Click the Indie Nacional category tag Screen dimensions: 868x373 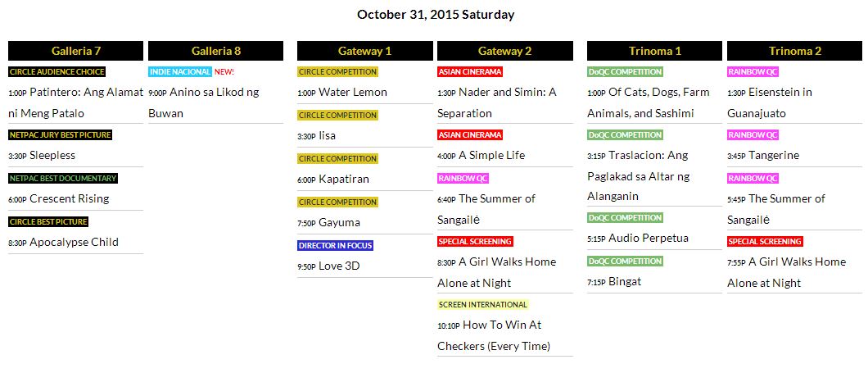coord(180,72)
